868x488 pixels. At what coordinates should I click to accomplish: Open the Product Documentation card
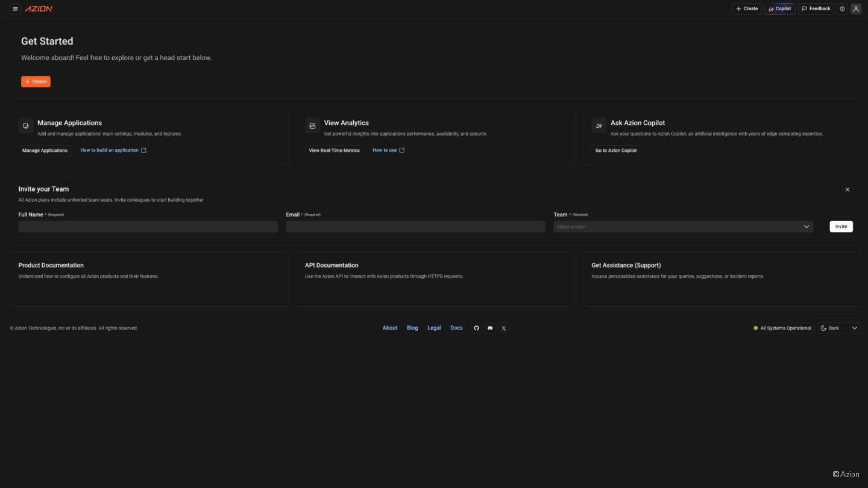click(149, 279)
